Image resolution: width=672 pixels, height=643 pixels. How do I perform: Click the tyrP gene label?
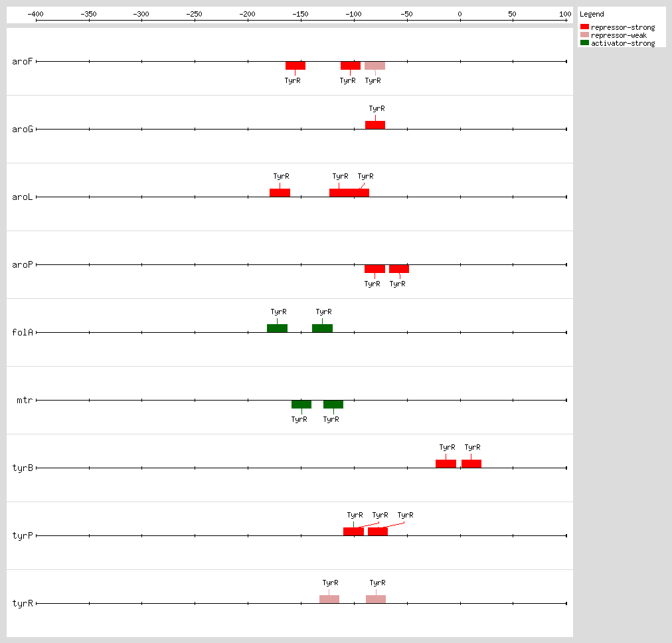[x=23, y=536]
